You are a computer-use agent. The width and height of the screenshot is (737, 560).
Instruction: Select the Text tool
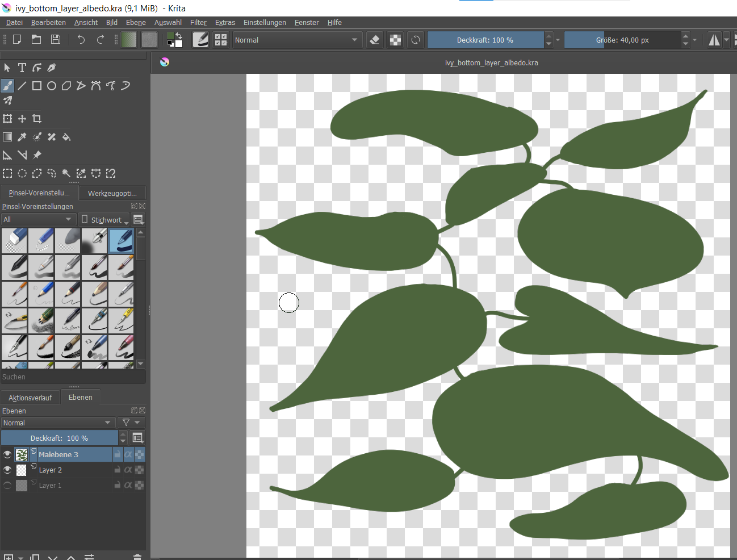point(22,68)
